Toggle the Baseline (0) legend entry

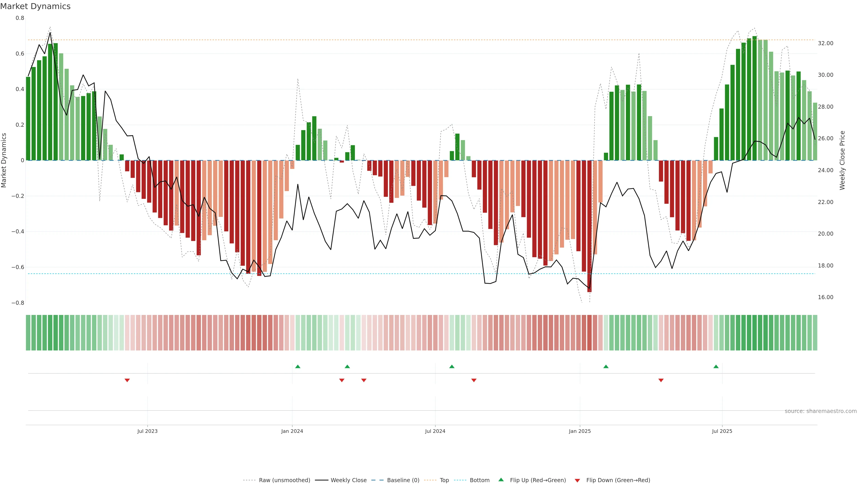click(403, 480)
